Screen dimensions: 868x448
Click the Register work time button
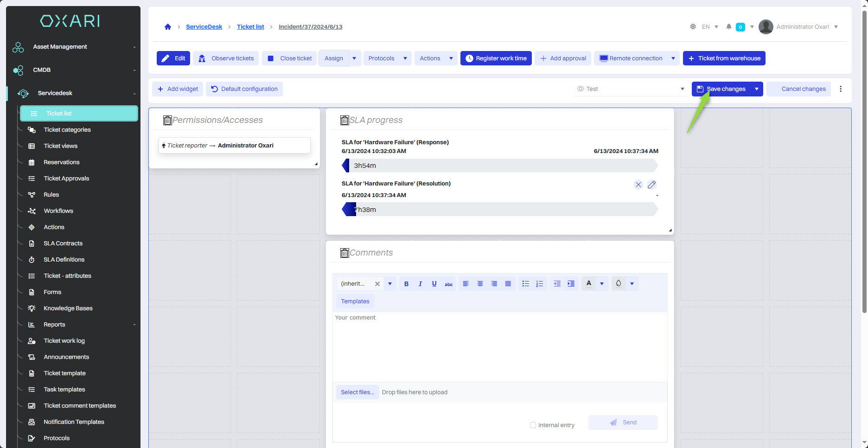pyautogui.click(x=496, y=58)
